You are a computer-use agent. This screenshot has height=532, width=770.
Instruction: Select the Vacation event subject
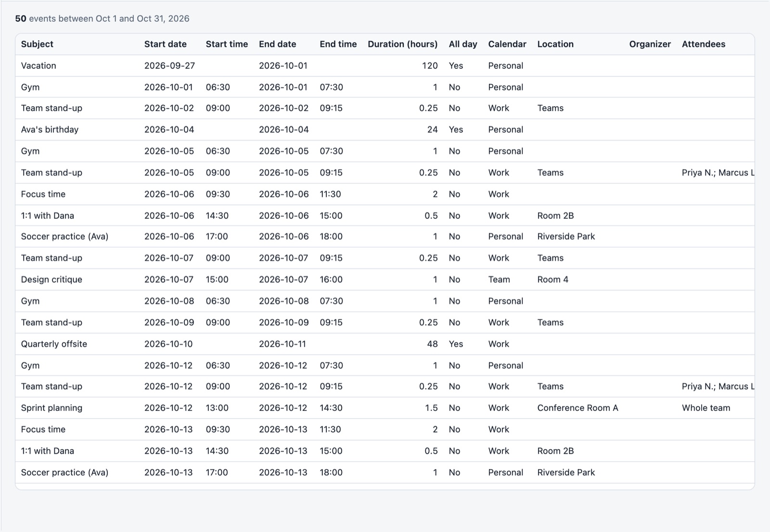(38, 66)
